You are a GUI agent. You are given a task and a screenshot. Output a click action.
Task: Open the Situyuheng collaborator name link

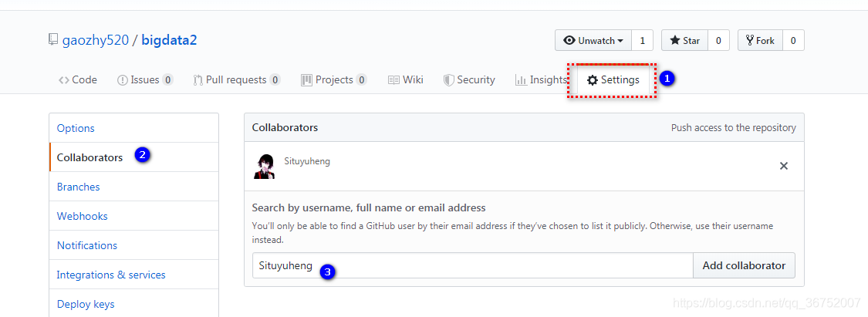307,161
